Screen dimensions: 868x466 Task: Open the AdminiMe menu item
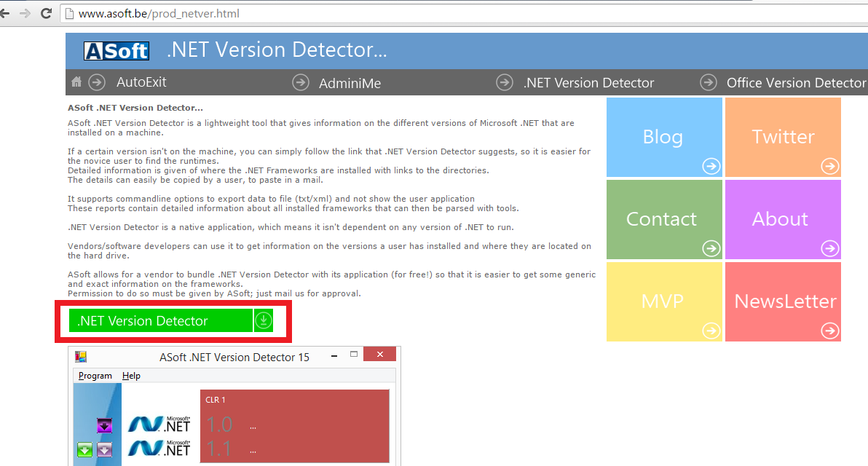pyautogui.click(x=350, y=84)
